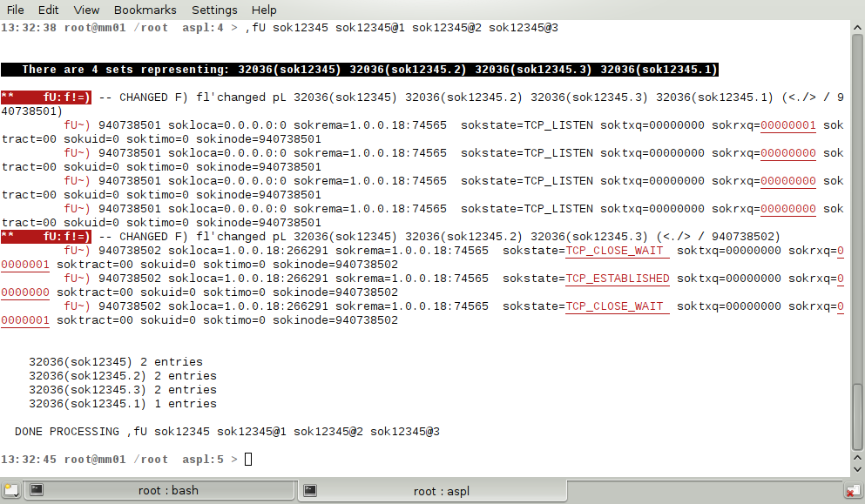
Task: Click the terminal cursor at aspl:5 prompt
Action: [248, 460]
